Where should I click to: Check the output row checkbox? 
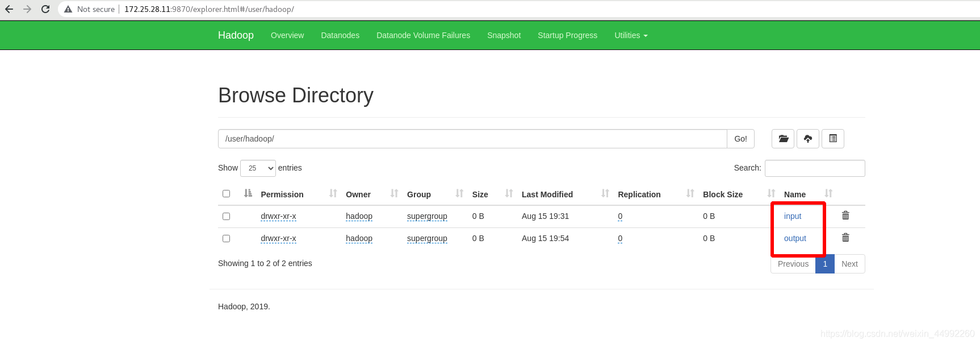pos(226,238)
